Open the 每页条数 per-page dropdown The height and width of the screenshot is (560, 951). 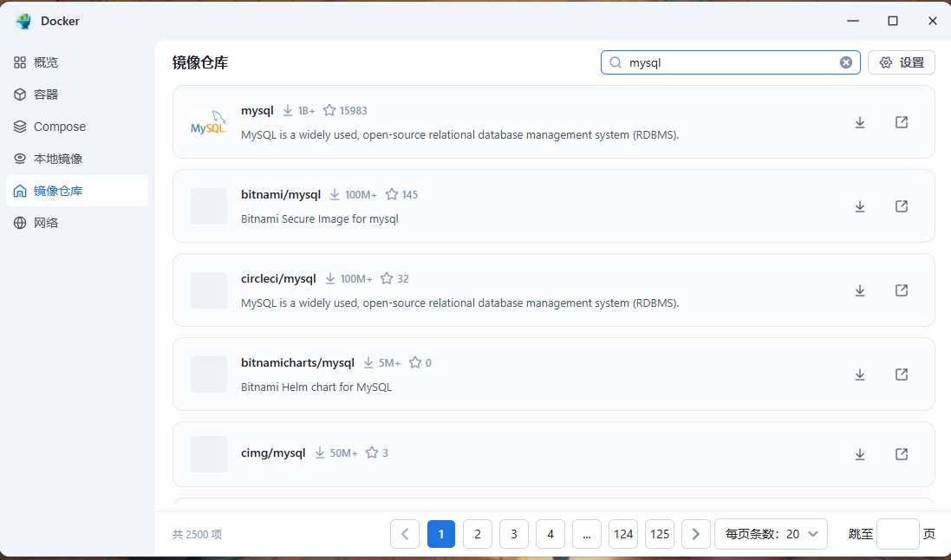tap(770, 533)
